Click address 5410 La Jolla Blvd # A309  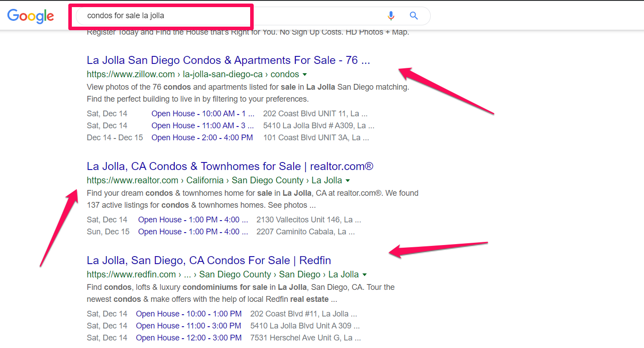319,126
